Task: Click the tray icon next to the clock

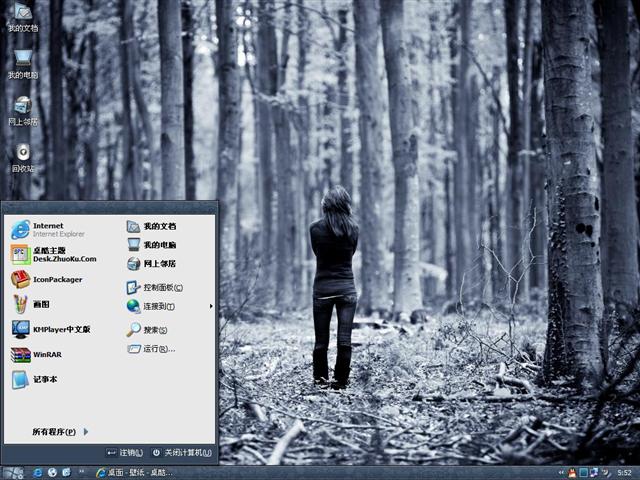Action: [x=606, y=473]
